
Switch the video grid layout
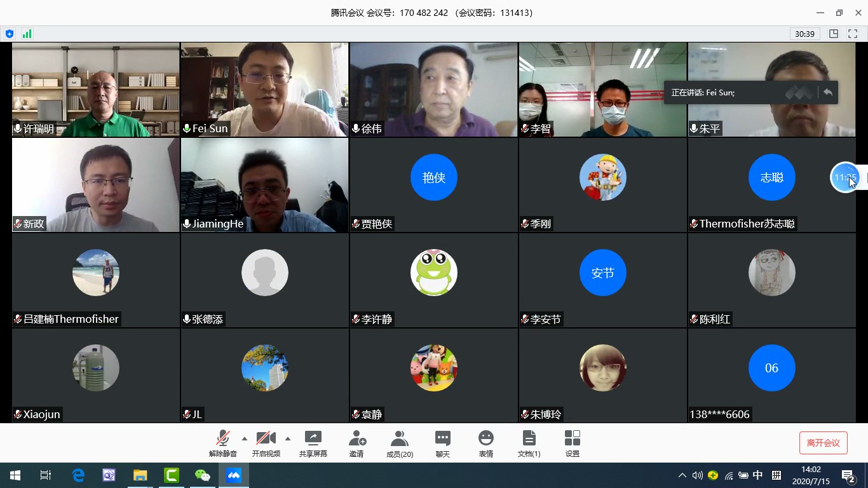pos(834,34)
